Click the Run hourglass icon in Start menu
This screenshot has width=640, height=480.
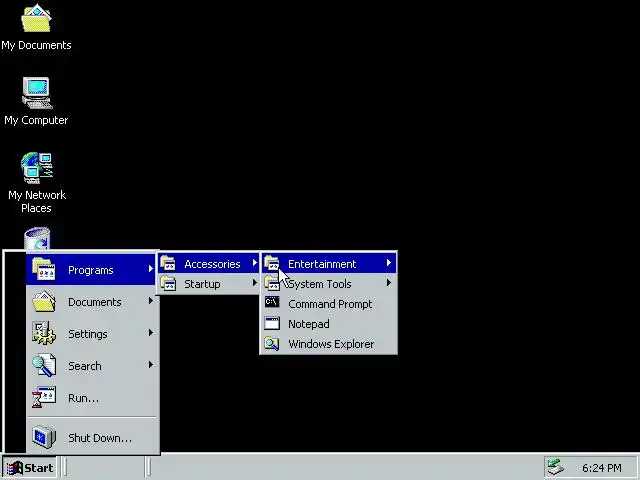[x=44, y=397]
